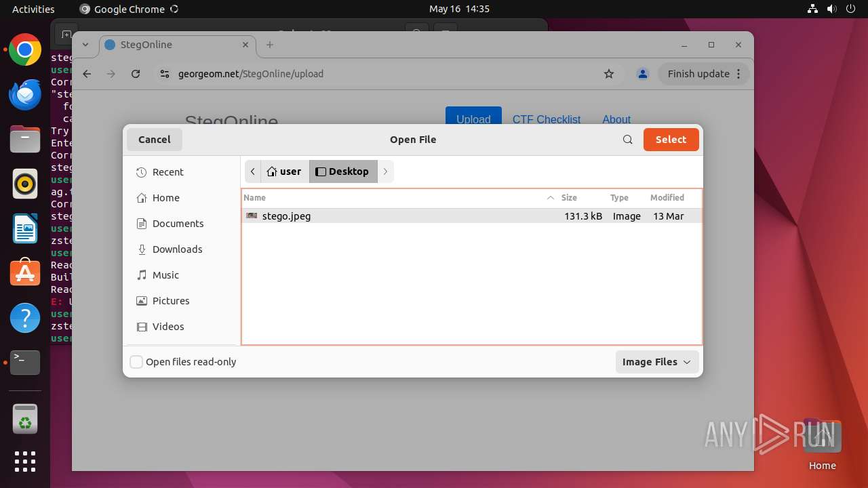This screenshot has height=488, width=868.
Task: Open Documents in sidebar
Action: pyautogui.click(x=182, y=224)
